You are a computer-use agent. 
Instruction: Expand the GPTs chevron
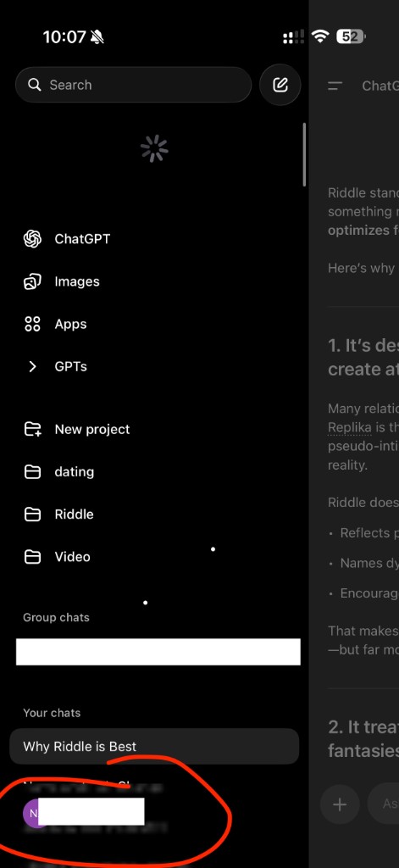tap(32, 366)
